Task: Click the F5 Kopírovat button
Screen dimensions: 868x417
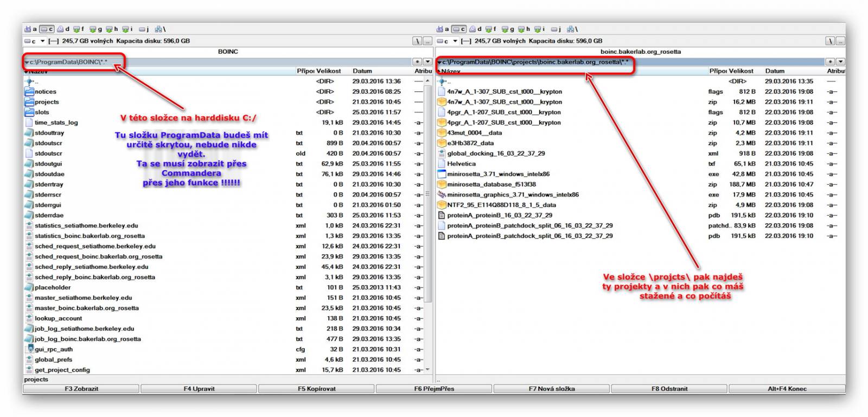Action: pyautogui.click(x=317, y=389)
